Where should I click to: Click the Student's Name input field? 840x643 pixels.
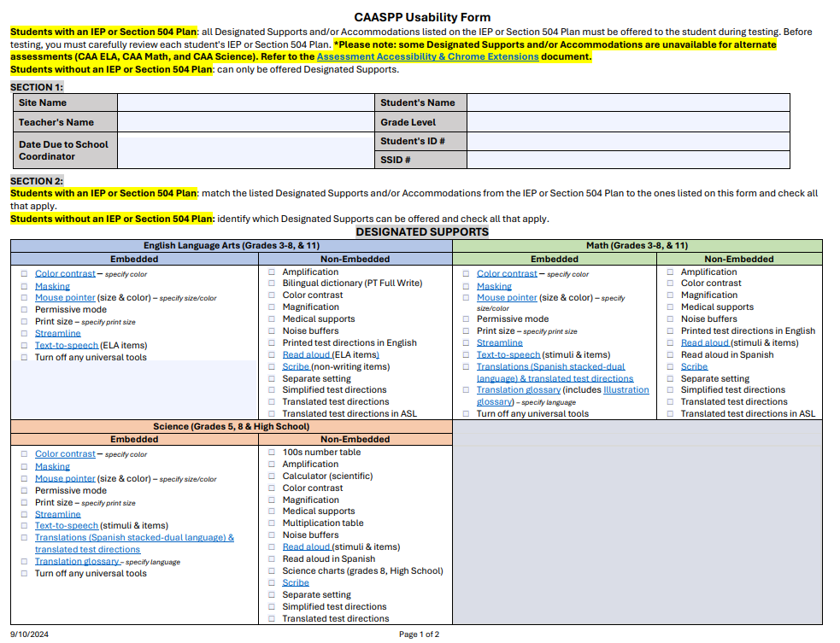[x=628, y=102]
